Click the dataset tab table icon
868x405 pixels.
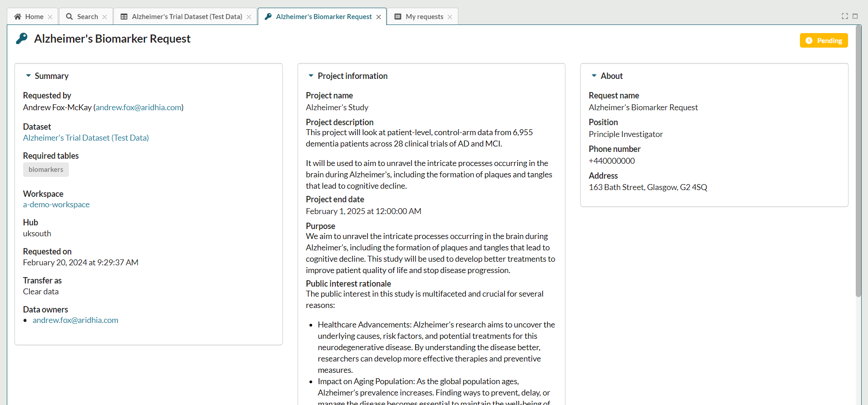coord(124,17)
